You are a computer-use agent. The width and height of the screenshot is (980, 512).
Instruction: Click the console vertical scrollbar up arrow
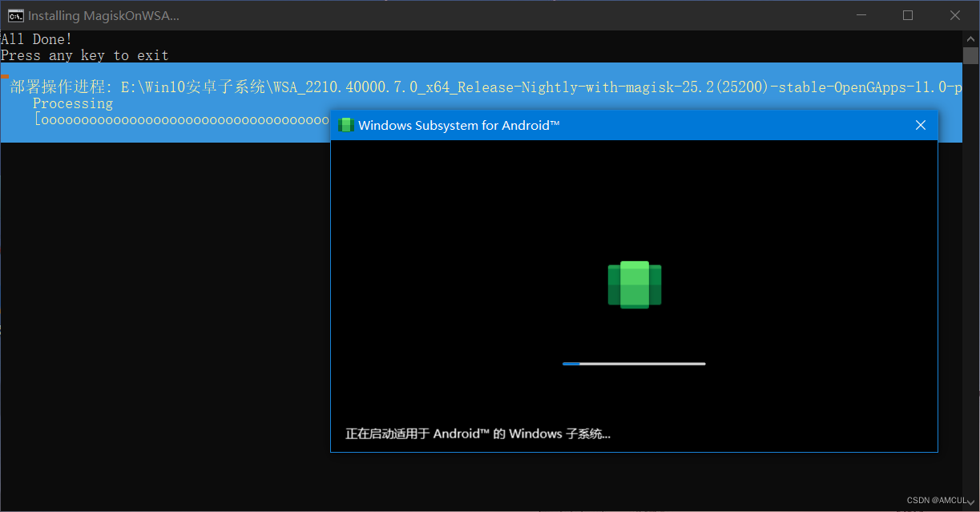(971, 38)
